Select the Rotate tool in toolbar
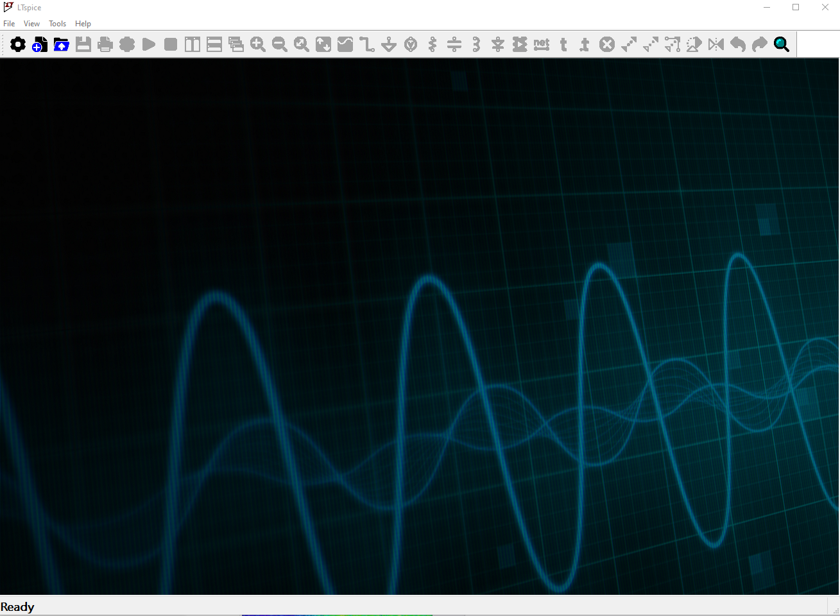The height and width of the screenshot is (616, 840). 694,44
